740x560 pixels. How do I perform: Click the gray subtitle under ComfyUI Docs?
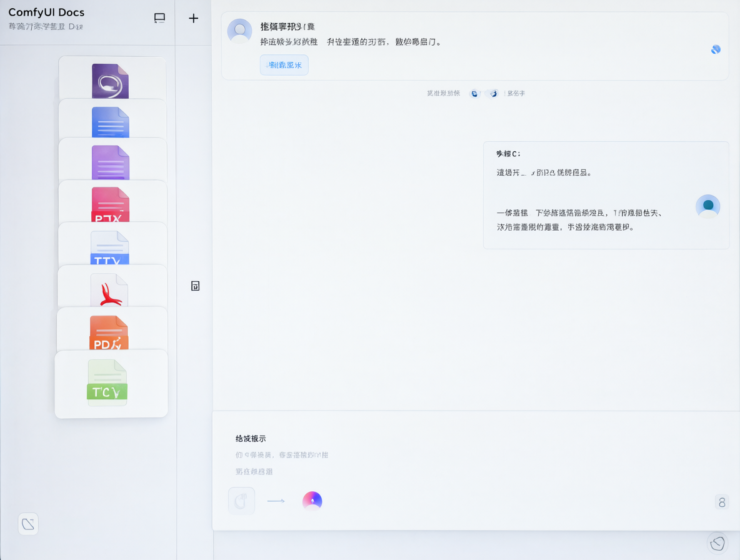pos(46,26)
